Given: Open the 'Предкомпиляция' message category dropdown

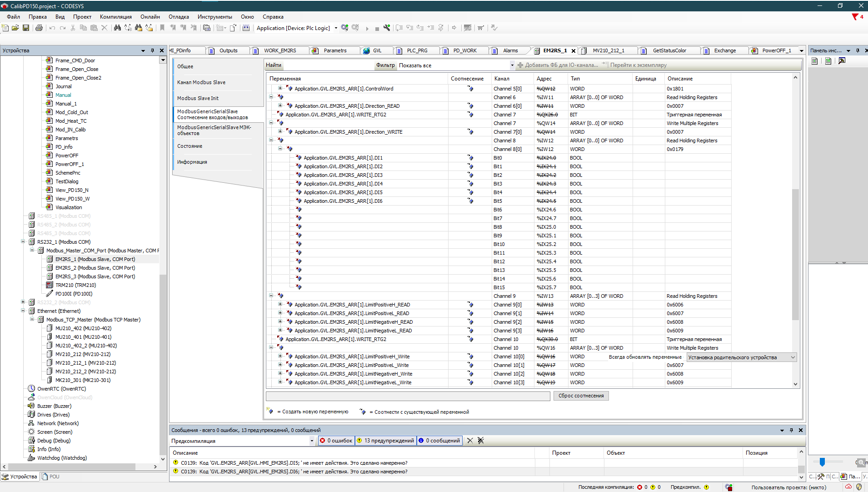Looking at the screenshot, I should 312,441.
